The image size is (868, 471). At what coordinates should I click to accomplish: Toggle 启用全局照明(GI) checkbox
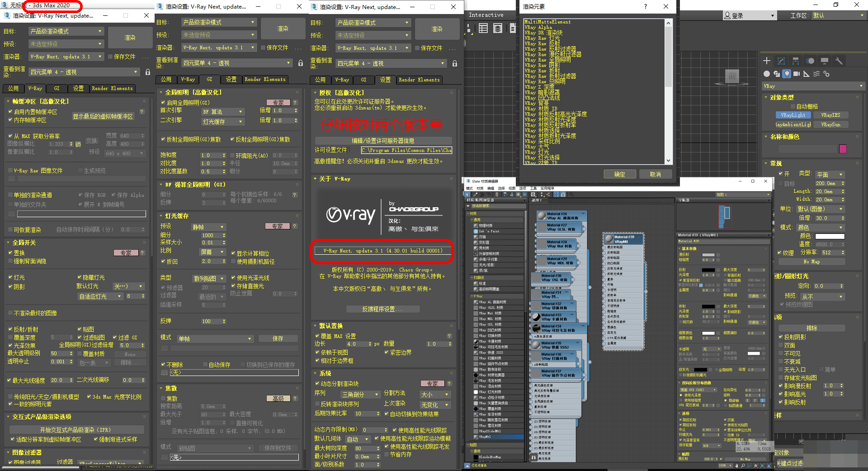(x=163, y=103)
